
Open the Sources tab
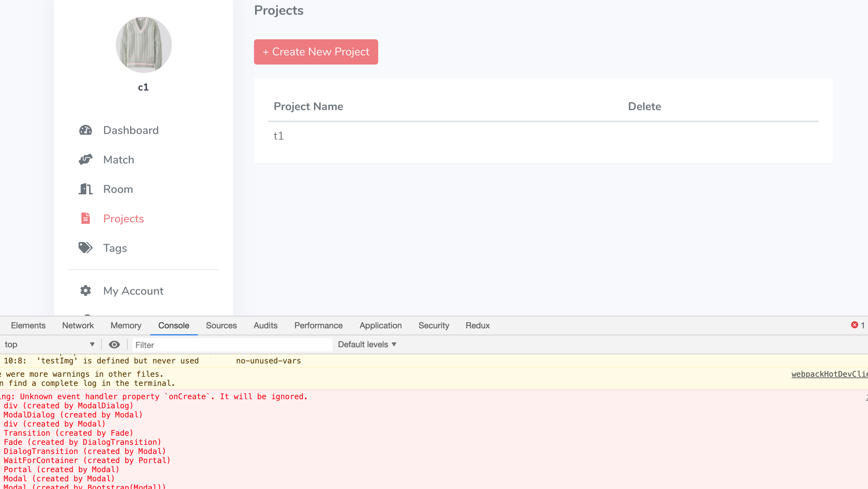click(221, 326)
